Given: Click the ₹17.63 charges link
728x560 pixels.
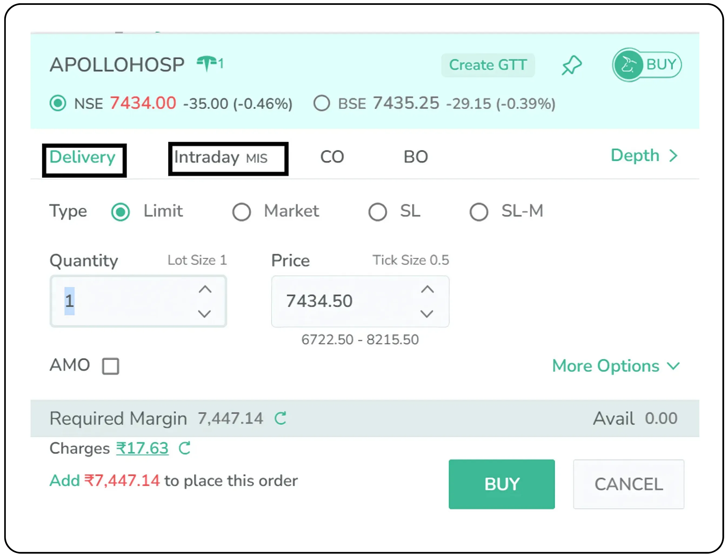Looking at the screenshot, I should coord(142,448).
